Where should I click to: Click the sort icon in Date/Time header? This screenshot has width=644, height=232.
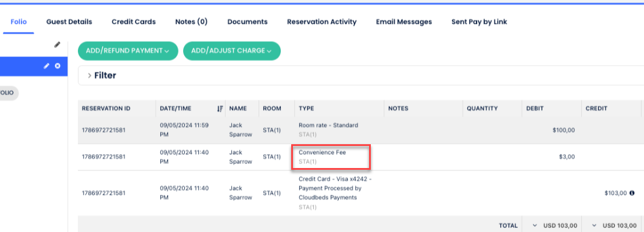[220, 109]
